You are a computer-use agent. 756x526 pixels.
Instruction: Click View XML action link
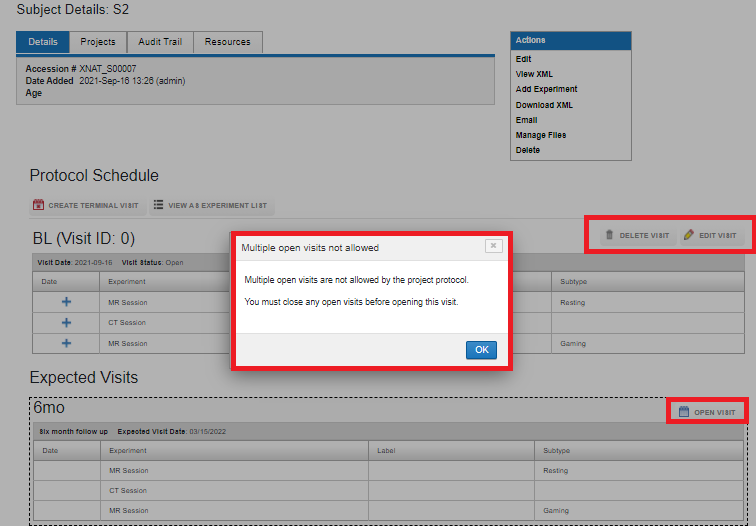point(534,74)
